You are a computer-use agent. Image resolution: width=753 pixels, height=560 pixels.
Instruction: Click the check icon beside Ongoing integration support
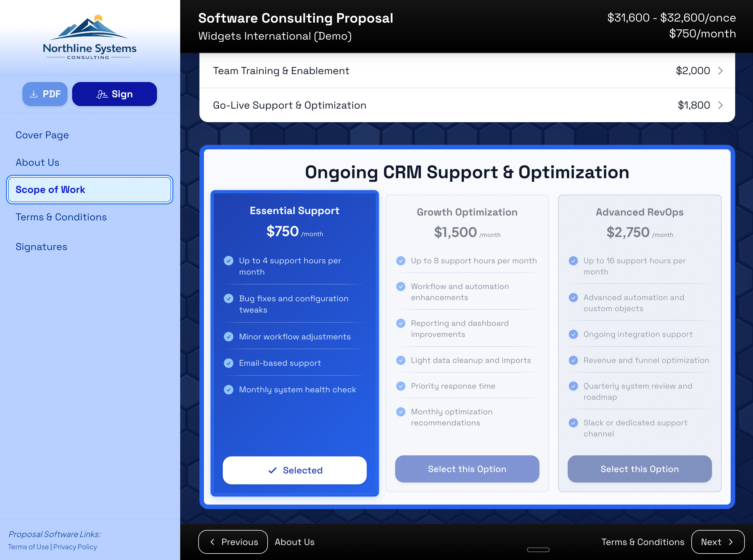573,334
